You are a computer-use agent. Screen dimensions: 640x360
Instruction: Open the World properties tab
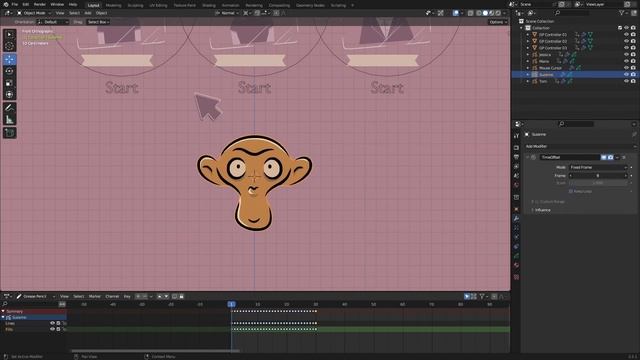click(516, 185)
